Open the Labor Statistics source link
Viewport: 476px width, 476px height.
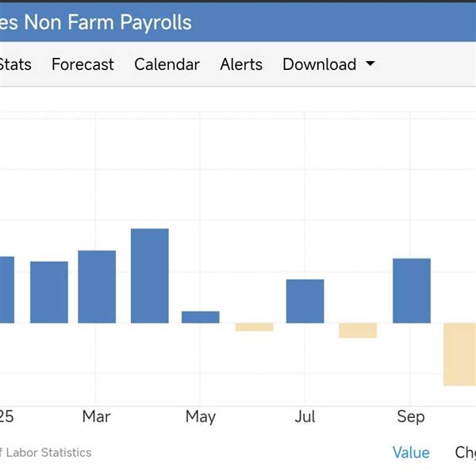coord(46,452)
